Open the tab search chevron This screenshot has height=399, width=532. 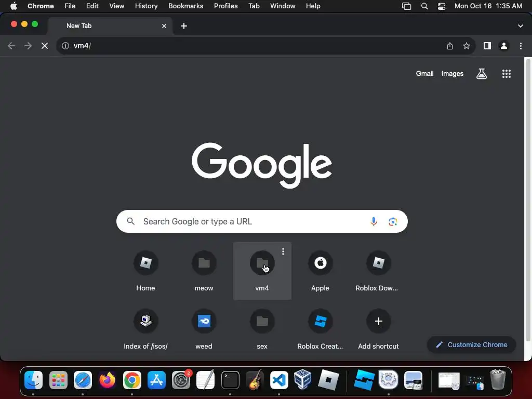[x=521, y=26]
